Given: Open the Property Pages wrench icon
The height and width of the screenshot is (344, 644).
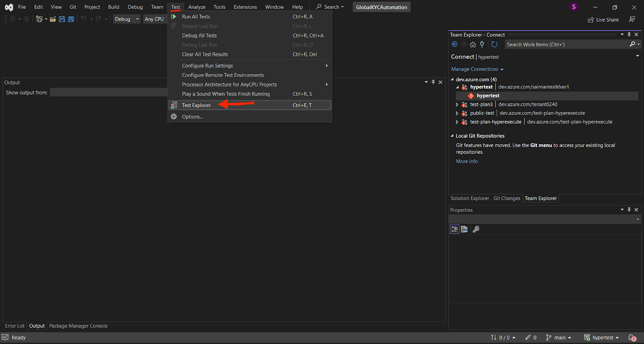Looking at the screenshot, I should [476, 229].
